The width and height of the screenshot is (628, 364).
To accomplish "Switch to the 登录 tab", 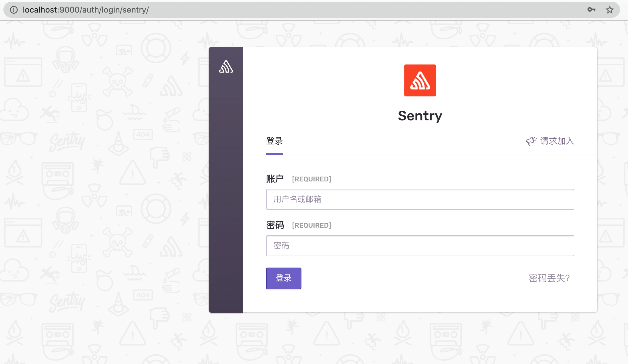I will click(274, 141).
